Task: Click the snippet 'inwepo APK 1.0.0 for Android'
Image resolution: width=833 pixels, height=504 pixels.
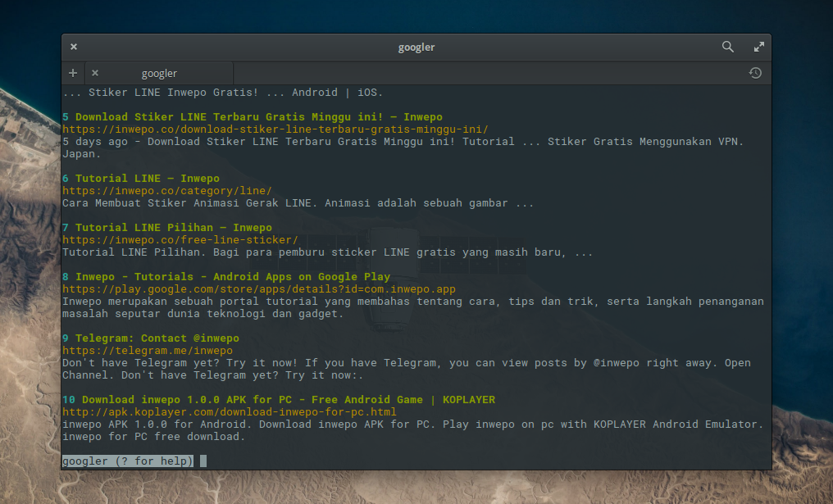Action: (412, 430)
